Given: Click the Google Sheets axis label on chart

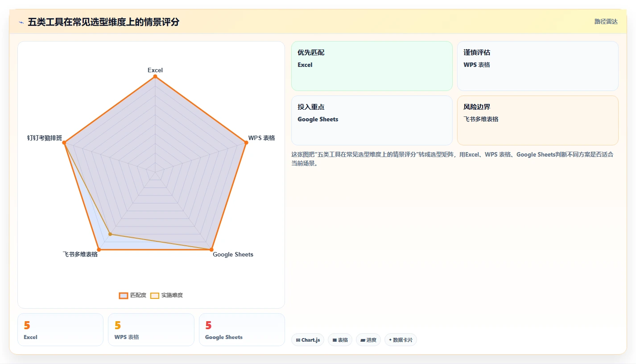Looking at the screenshot, I should tap(233, 254).
